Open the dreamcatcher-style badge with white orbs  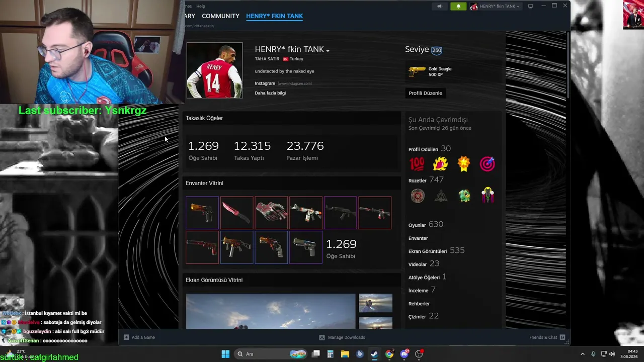(x=488, y=196)
